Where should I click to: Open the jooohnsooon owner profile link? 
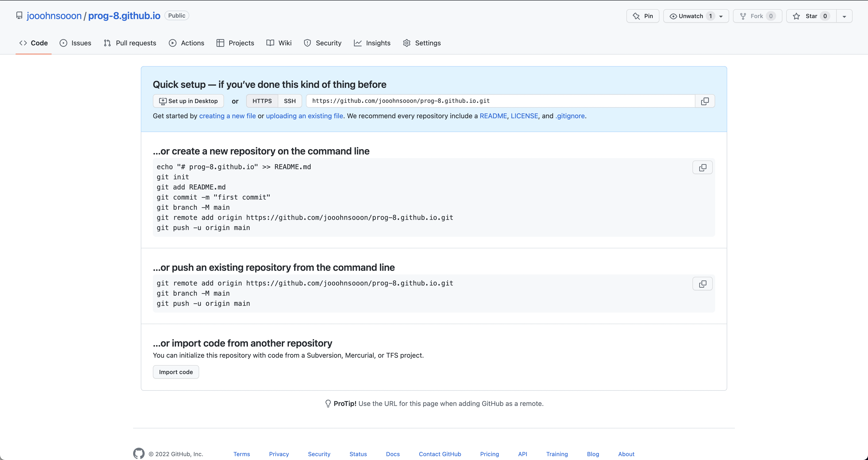54,15
